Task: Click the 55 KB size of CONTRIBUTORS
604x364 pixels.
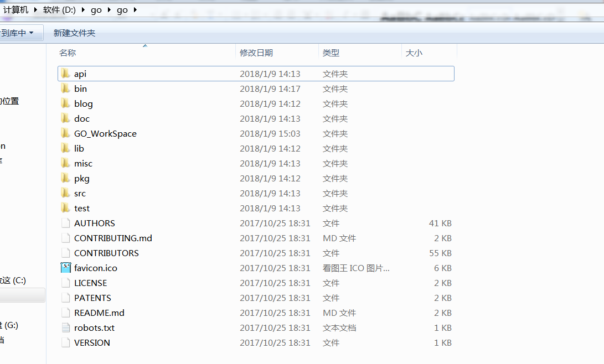Action: pyautogui.click(x=440, y=253)
